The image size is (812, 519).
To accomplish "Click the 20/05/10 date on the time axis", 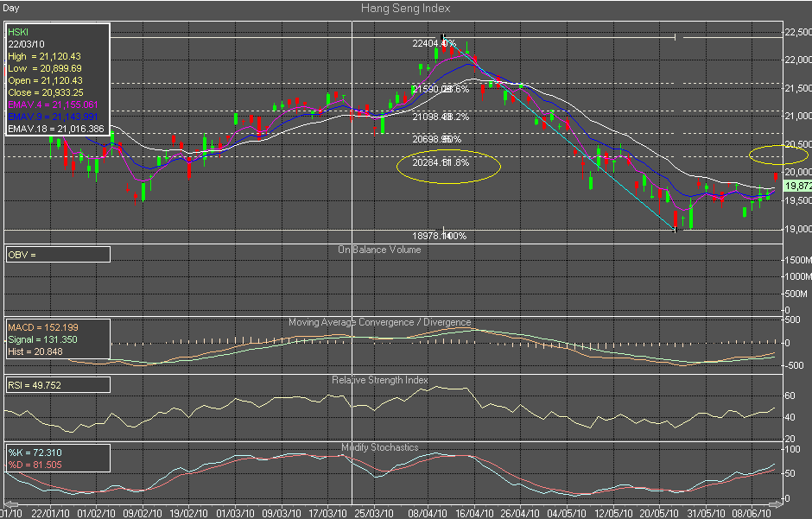I will coord(660,513).
